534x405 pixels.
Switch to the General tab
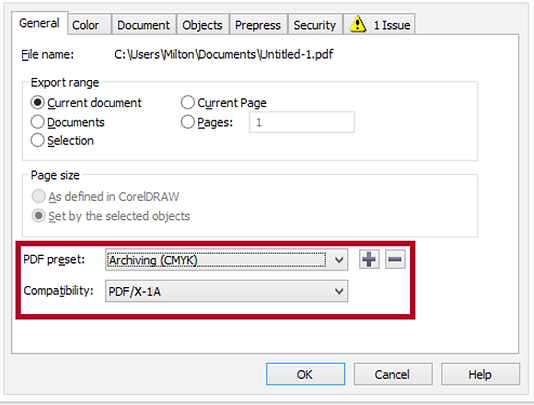pyautogui.click(x=39, y=23)
